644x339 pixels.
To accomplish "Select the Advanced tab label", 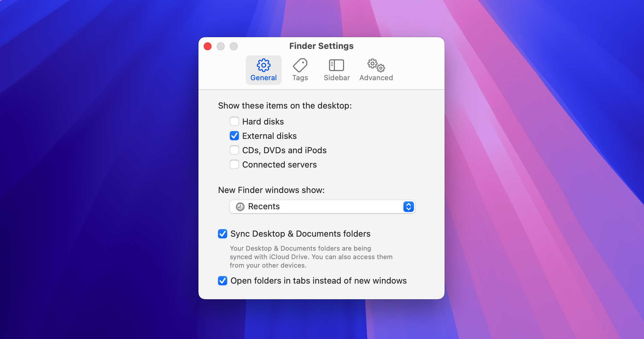I will (x=376, y=78).
